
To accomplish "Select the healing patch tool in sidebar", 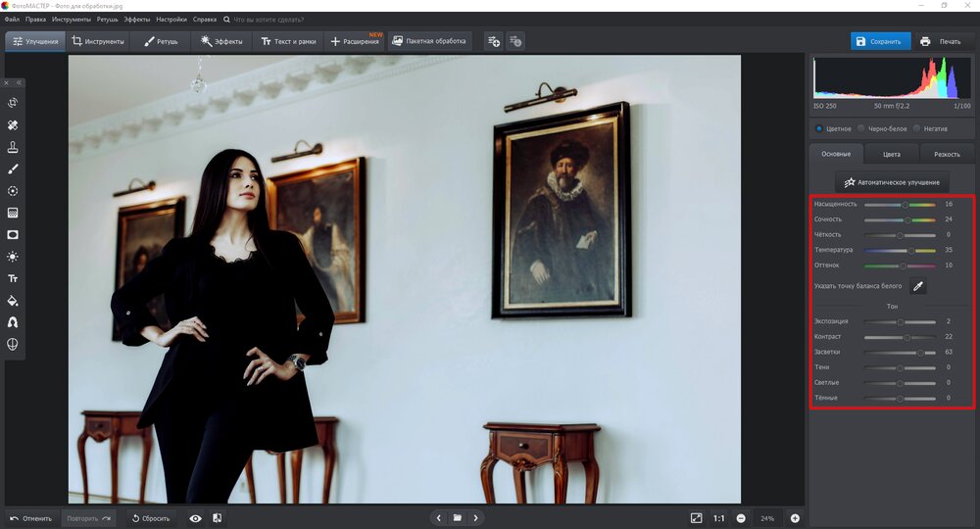I will [14, 125].
